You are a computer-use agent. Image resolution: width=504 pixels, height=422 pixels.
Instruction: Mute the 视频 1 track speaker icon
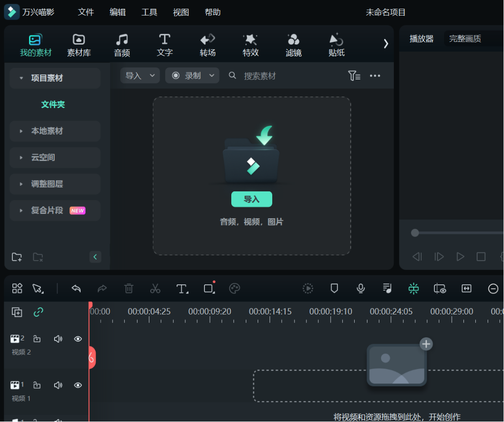58,385
